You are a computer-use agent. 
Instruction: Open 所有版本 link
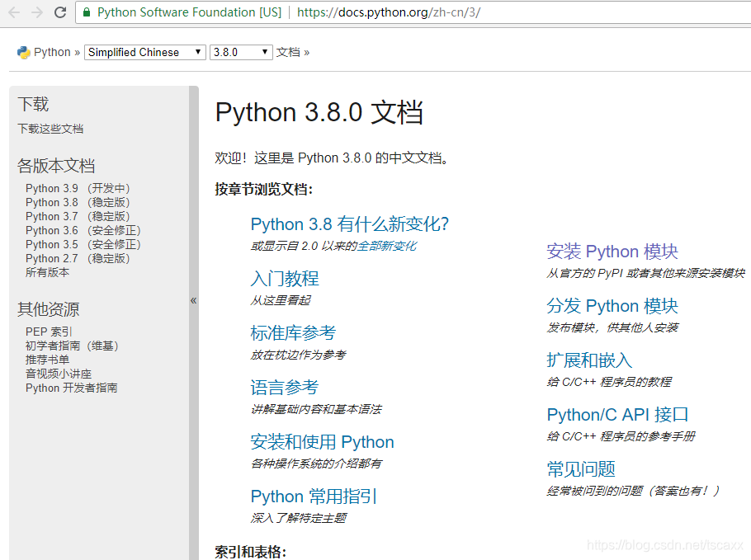pos(47,272)
